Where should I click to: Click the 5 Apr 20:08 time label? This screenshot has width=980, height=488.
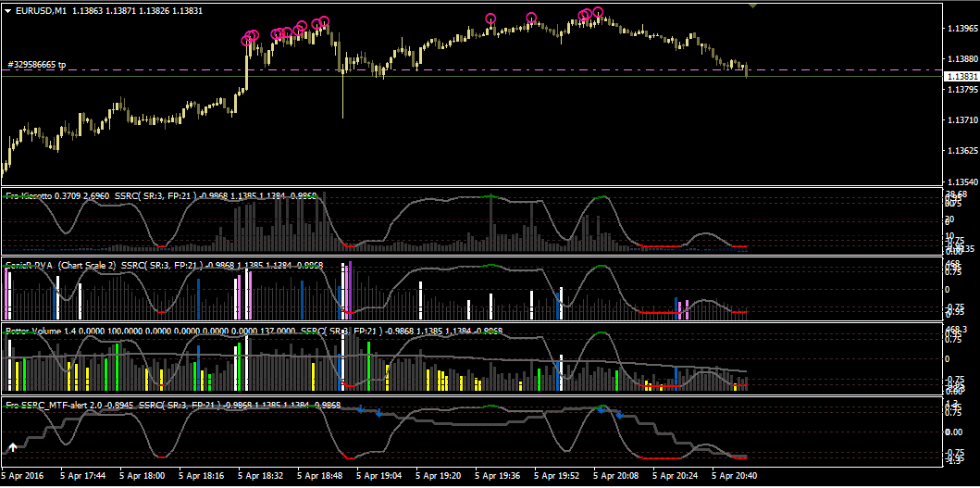point(616,475)
